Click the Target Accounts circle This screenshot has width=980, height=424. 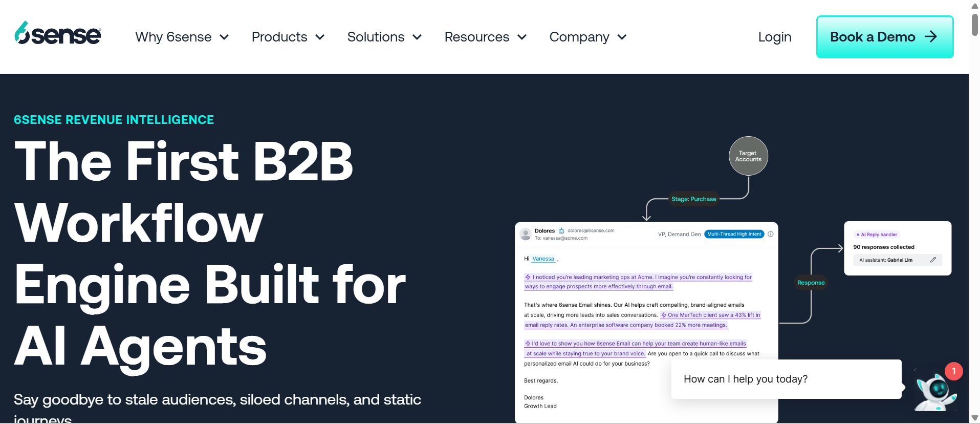(748, 156)
